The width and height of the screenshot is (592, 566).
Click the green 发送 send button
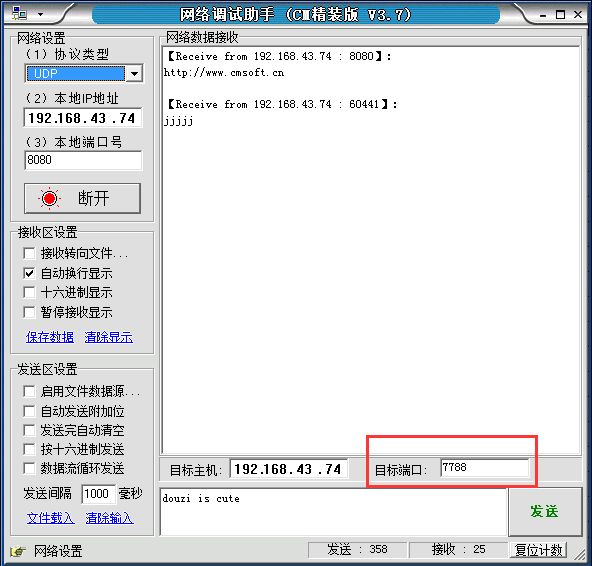point(545,512)
